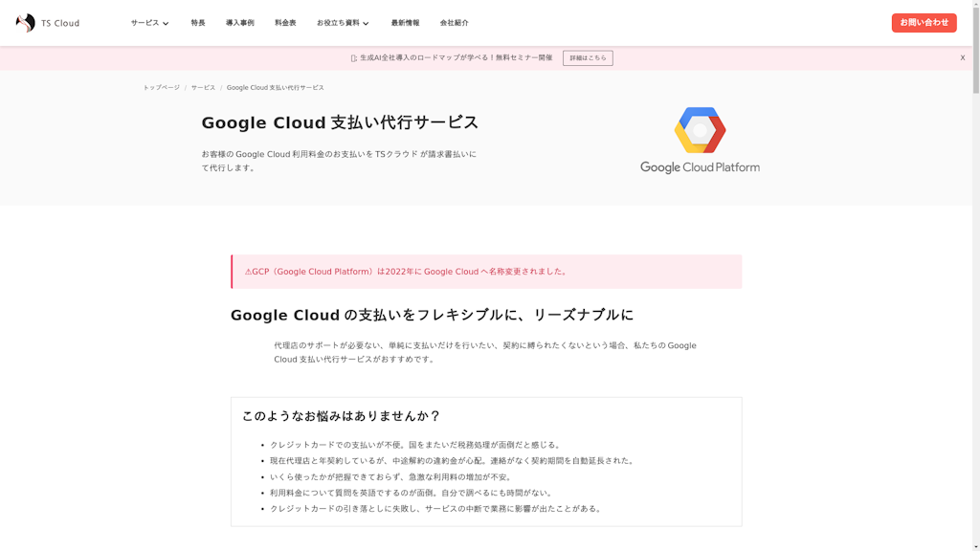This screenshot has width=980, height=551.
Task: Click the 詳細はこちら button
Action: coord(588,57)
